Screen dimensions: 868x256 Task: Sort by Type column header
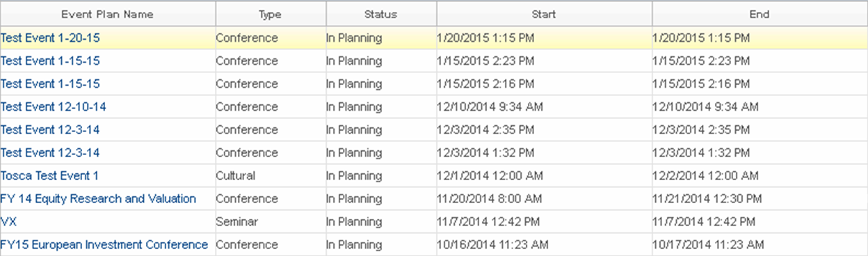[271, 14]
